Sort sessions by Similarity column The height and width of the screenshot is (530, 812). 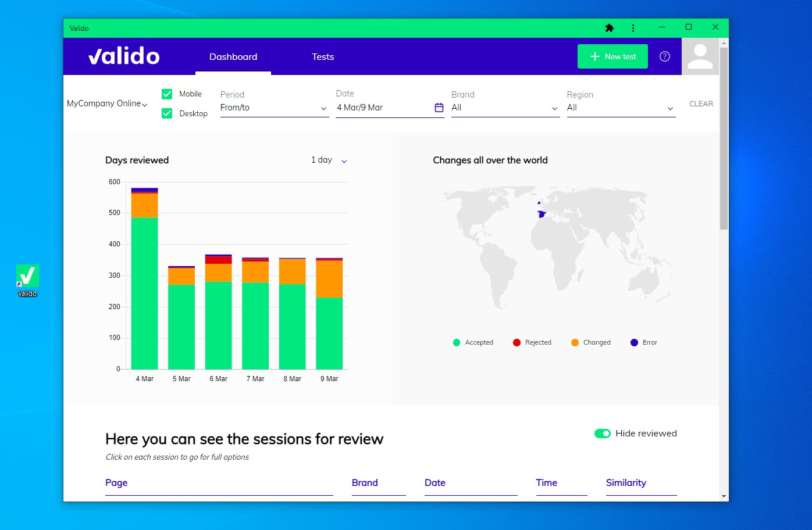click(x=626, y=483)
